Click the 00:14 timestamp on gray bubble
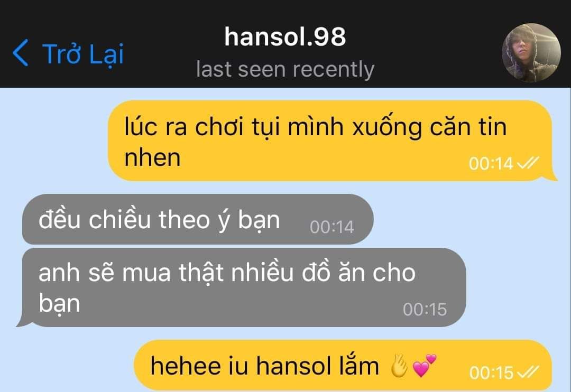571x392 pixels. click(x=331, y=227)
